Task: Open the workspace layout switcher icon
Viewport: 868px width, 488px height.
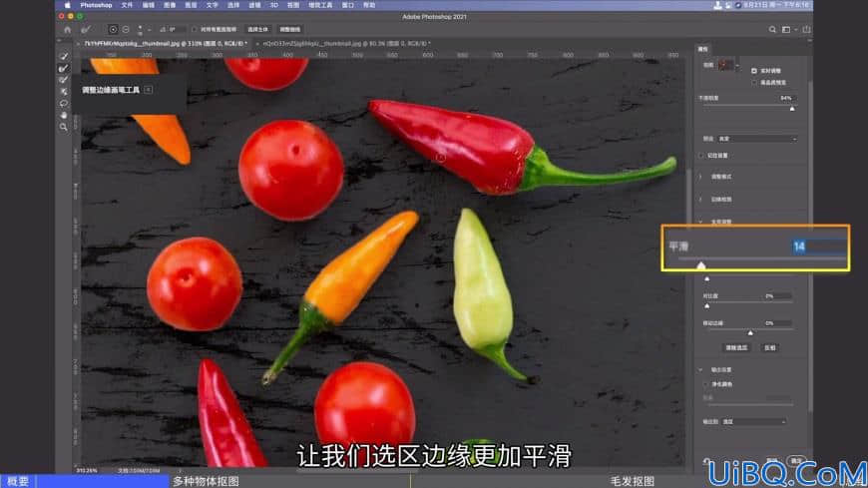Action: 787,29
